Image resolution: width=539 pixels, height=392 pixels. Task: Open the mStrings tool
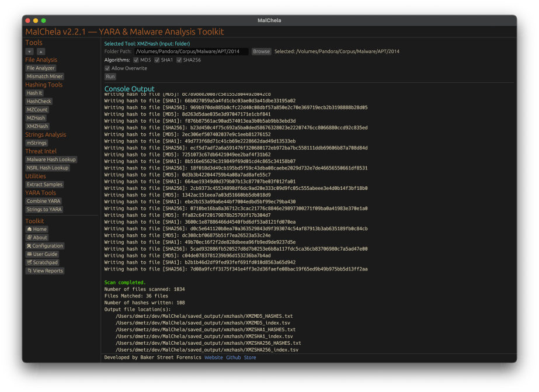[x=36, y=143]
